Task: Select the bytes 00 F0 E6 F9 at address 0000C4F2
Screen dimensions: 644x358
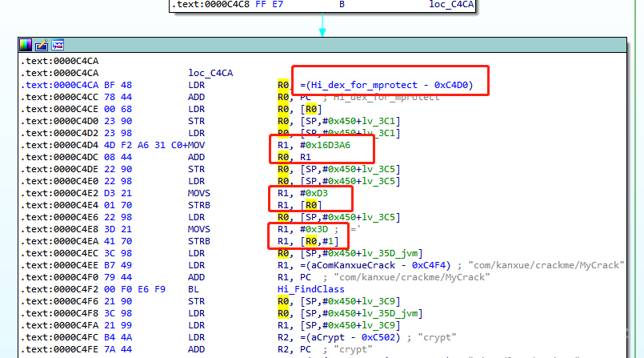Action: coord(134,289)
